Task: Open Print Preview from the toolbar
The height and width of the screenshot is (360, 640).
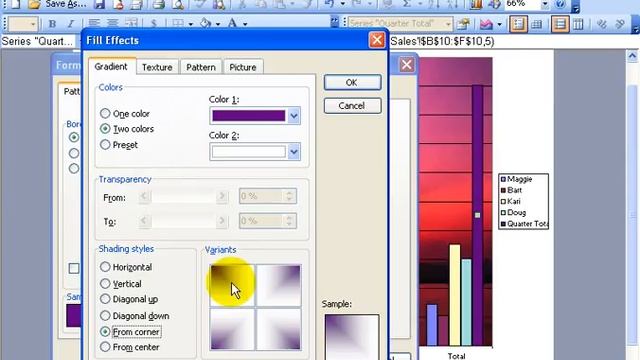Action: [178, 4]
